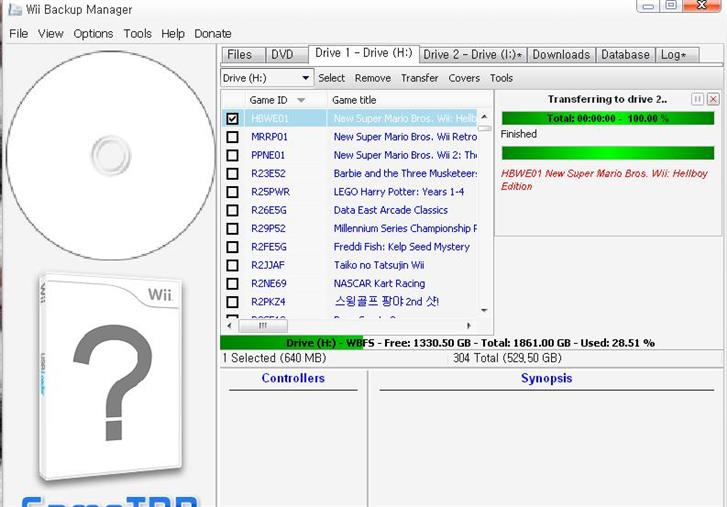Pause the transfer using the pause icon

tap(698, 99)
